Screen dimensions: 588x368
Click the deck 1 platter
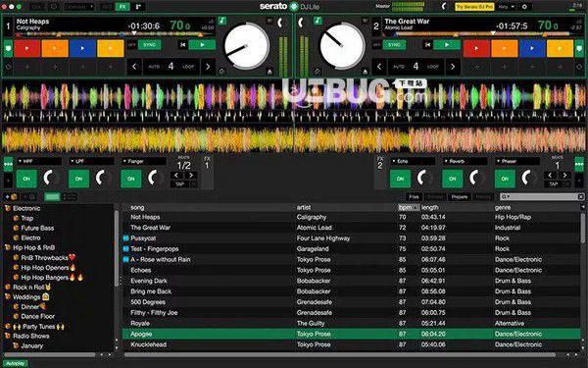click(246, 46)
